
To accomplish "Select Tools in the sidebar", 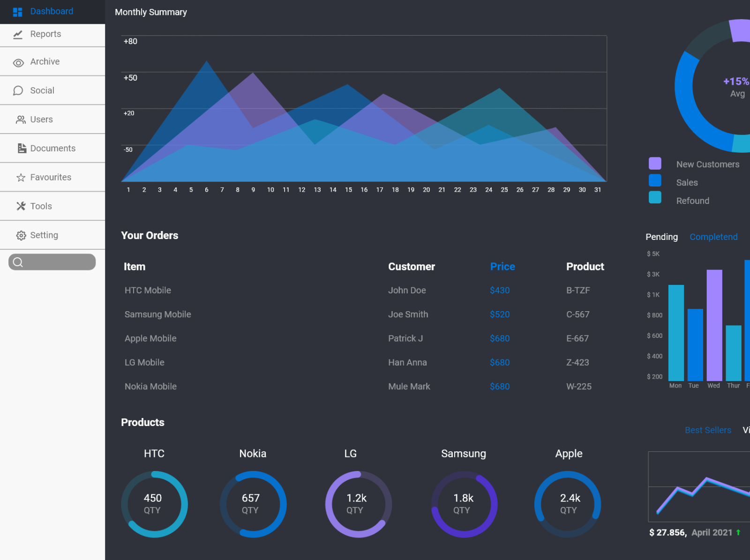I will 52,206.
